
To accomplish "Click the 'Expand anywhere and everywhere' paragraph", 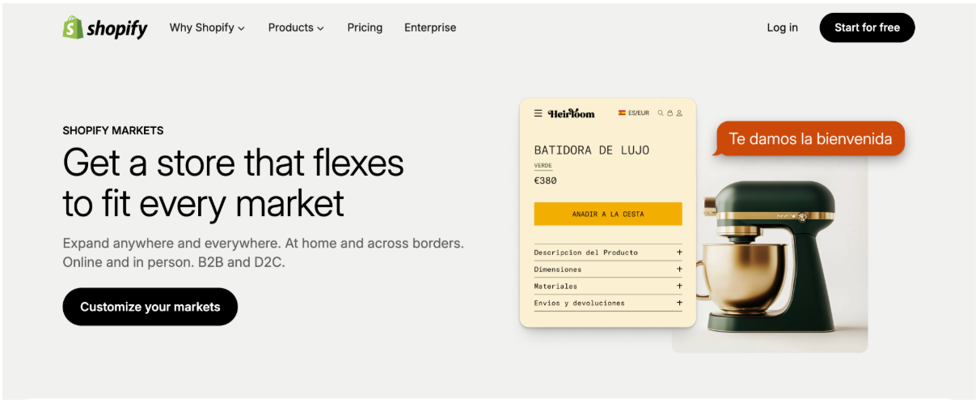I will pyautogui.click(x=263, y=253).
